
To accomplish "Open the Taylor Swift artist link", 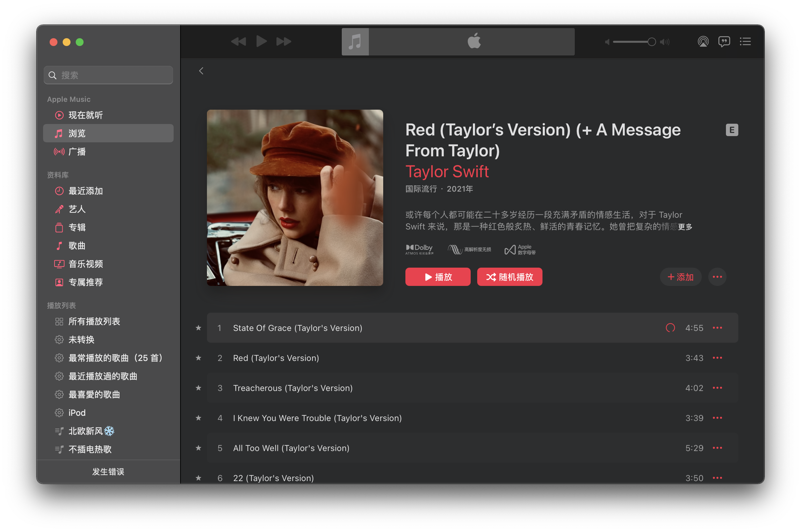I will coord(447,171).
